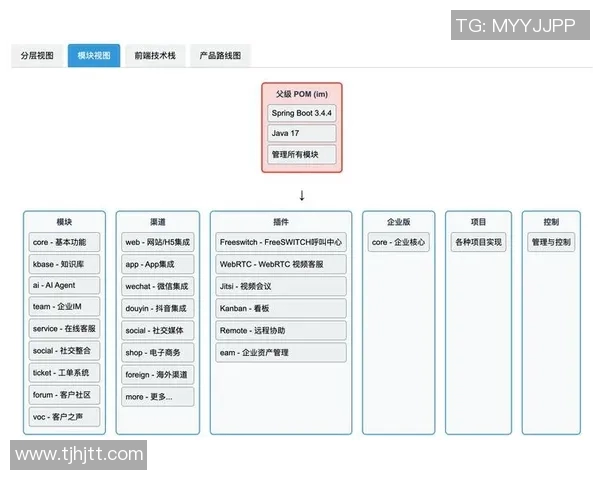Select Jitsi - 视频会议 plugin
This screenshot has height=480, width=600.
pyautogui.click(x=281, y=286)
